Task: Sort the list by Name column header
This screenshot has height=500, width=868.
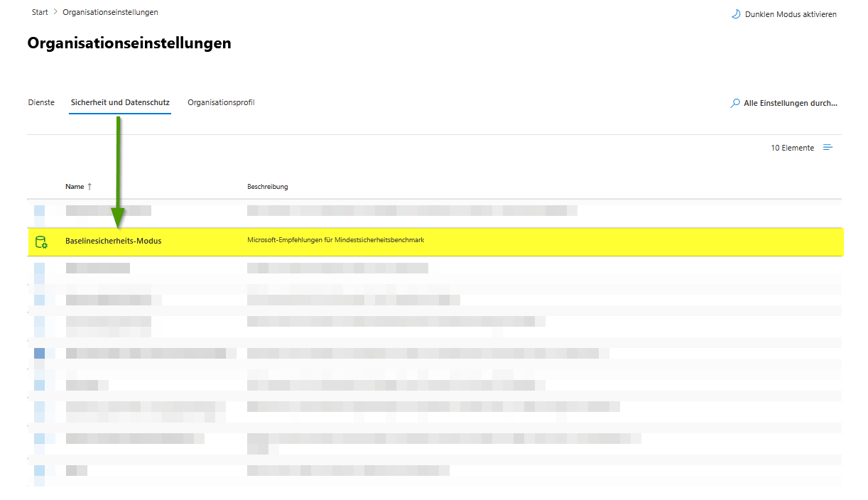Action: (x=75, y=187)
